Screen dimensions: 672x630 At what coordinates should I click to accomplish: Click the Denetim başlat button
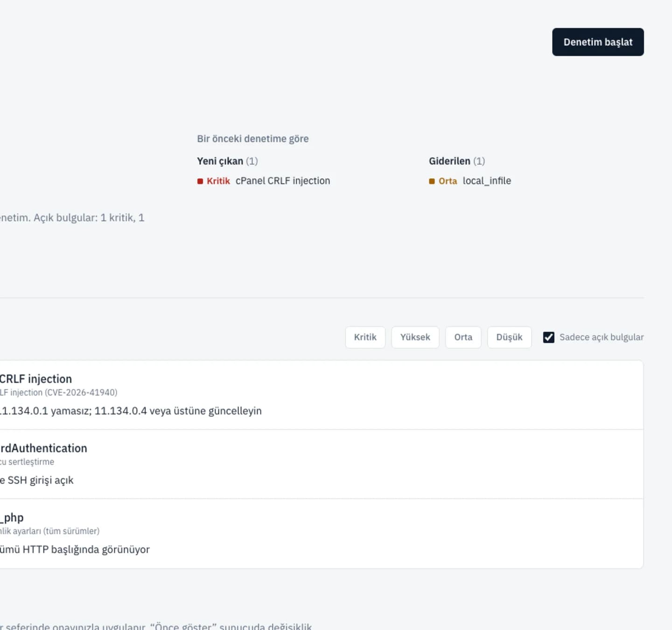pos(598,42)
